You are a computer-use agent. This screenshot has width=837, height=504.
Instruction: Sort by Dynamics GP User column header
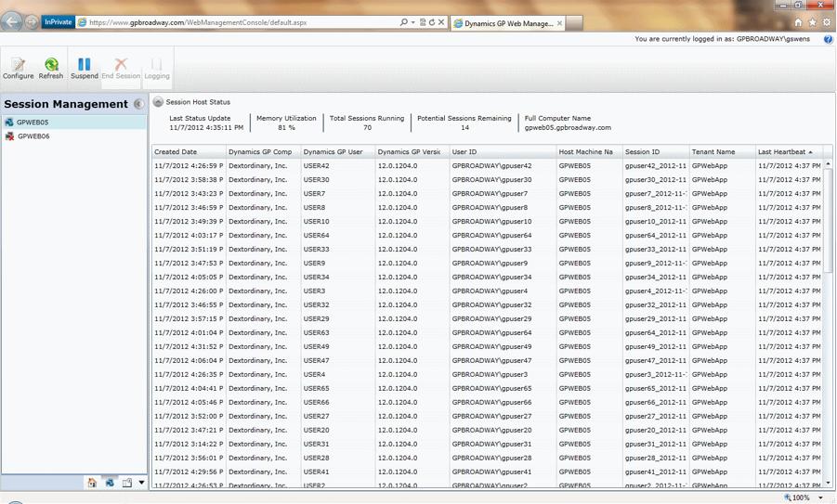pos(338,152)
